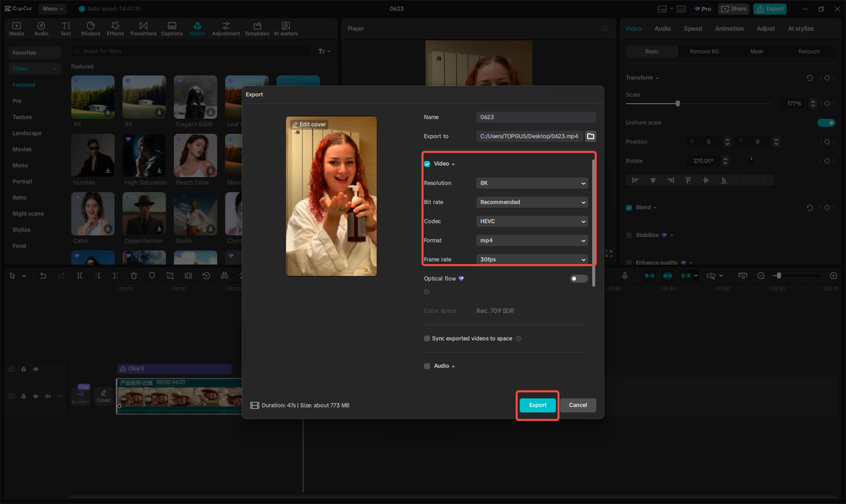The height and width of the screenshot is (504, 846).
Task: Open the Resolution dropdown showing 8K
Action: pyautogui.click(x=531, y=183)
